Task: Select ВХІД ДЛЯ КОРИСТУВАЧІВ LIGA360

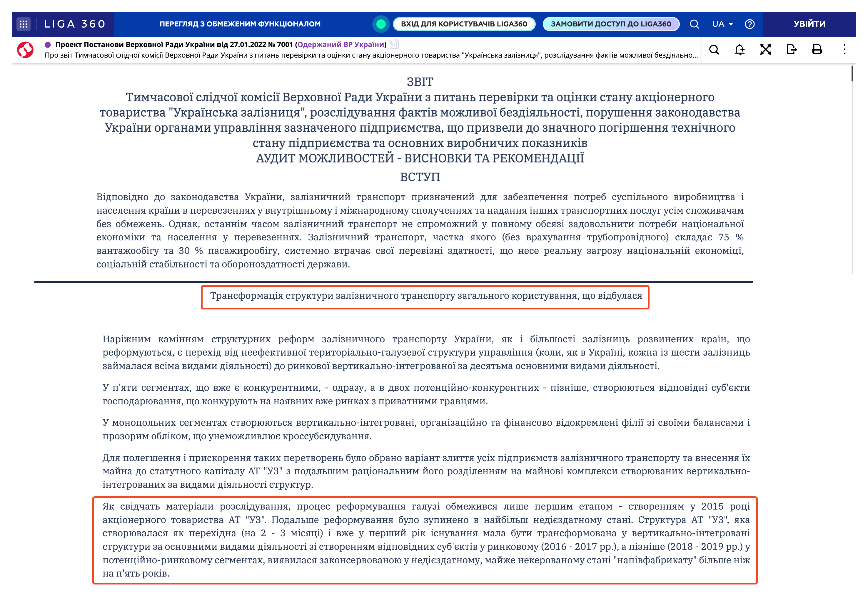Action: coord(464,24)
